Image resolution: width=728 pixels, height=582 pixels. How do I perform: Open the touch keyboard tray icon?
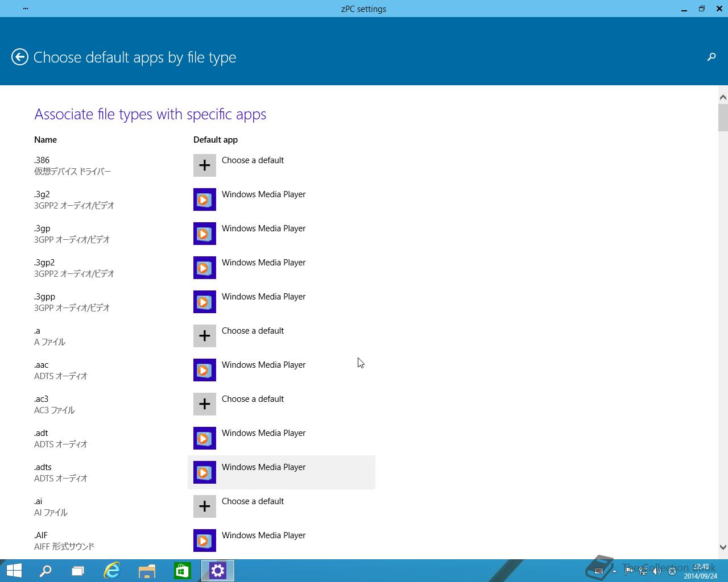(x=598, y=571)
